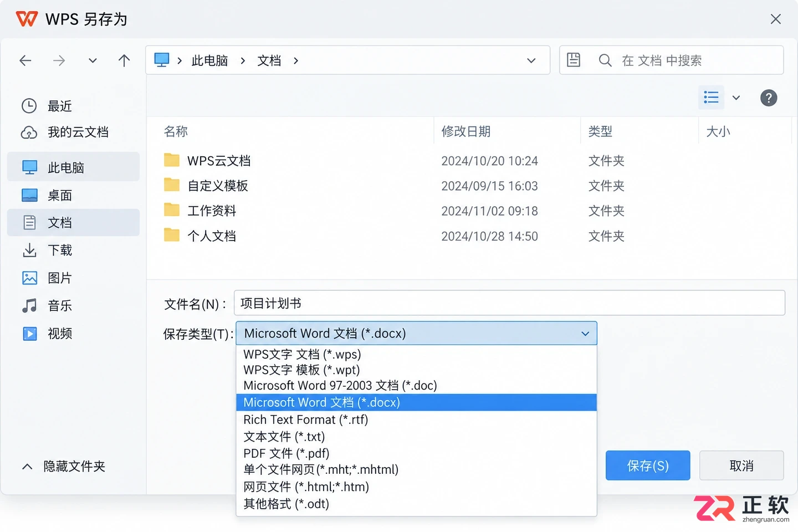This screenshot has width=798, height=532.
Task: Choose PDF 文件 (*.pdf) format
Action: [416, 453]
